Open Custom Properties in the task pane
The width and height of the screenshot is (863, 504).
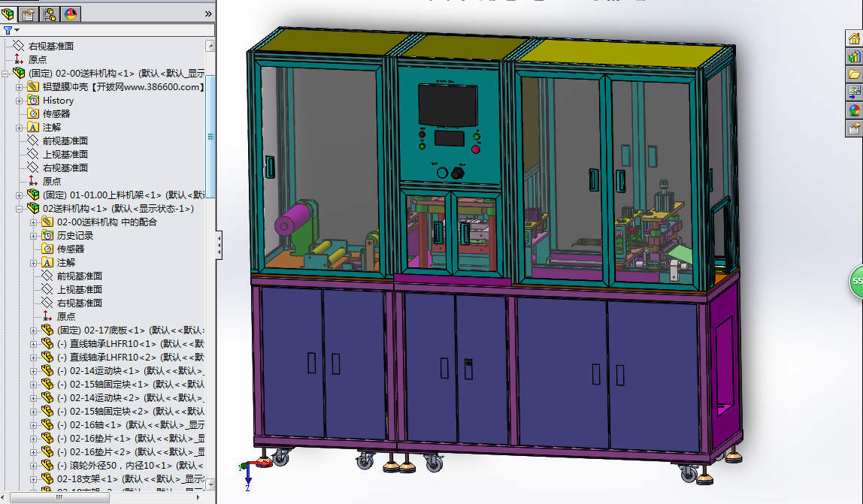click(854, 128)
